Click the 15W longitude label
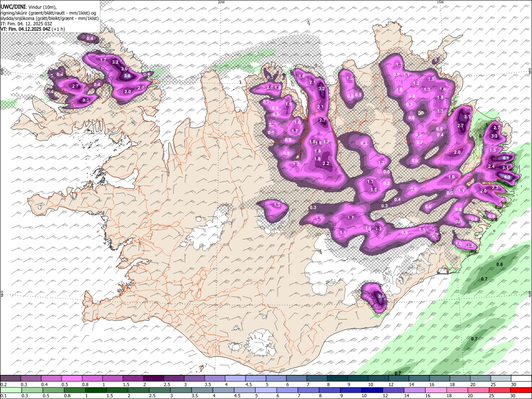This screenshot has width=532, height=399. [x=440, y=2]
